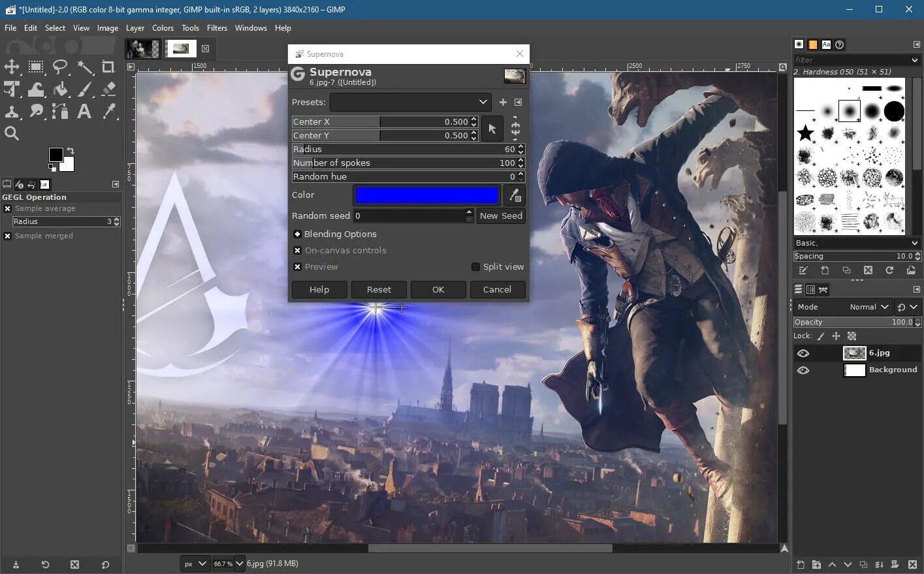
Task: Open the px unit dropdown
Action: pyautogui.click(x=195, y=564)
